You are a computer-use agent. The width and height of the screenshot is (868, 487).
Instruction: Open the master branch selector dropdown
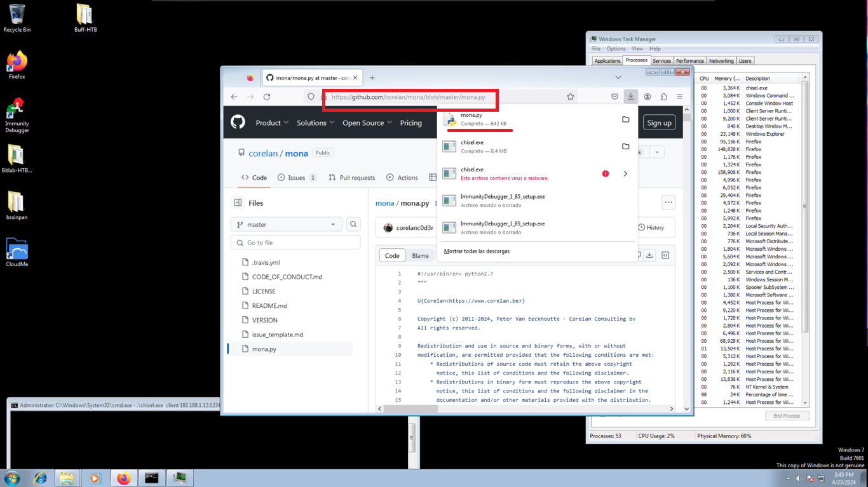pos(287,224)
